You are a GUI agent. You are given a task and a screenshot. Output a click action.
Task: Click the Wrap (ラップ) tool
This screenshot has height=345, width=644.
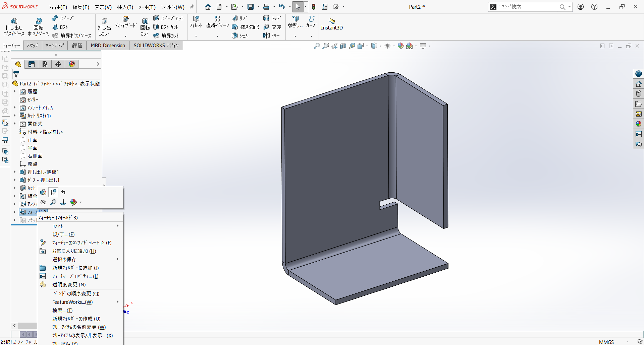(x=272, y=18)
